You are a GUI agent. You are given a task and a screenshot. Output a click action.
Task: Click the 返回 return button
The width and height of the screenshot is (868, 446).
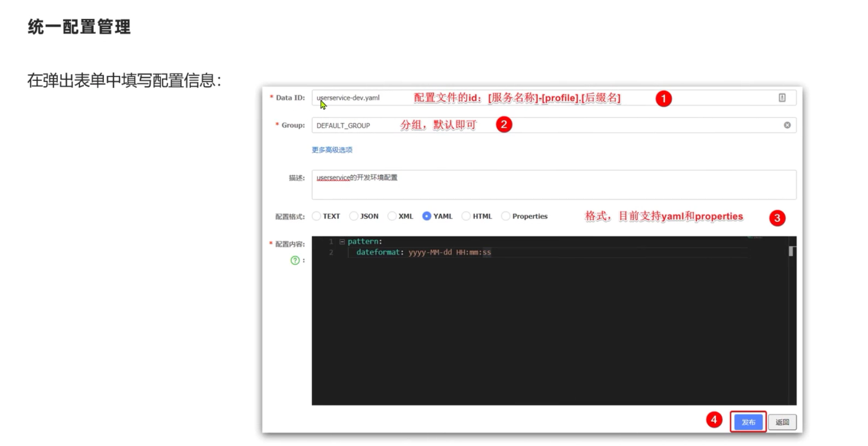782,422
